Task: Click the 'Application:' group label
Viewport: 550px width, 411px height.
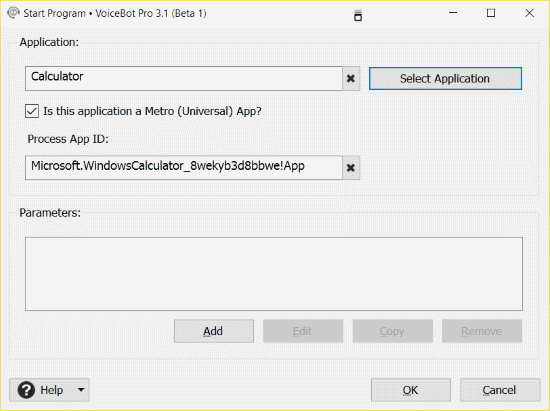Action: [x=49, y=42]
